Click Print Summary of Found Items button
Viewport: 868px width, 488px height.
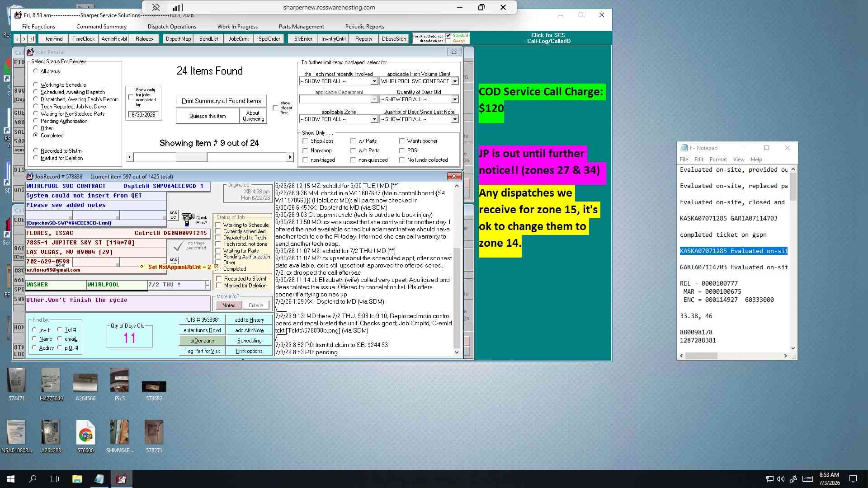point(221,101)
